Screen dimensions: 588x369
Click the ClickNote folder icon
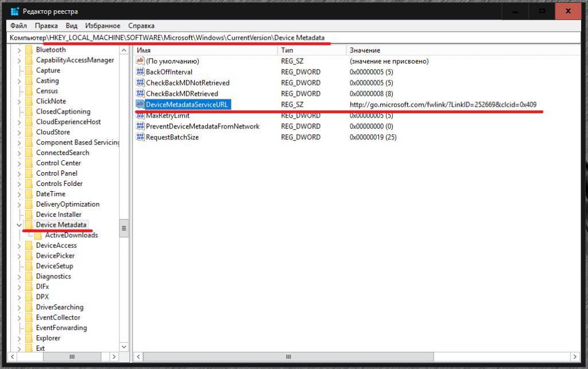(x=29, y=101)
